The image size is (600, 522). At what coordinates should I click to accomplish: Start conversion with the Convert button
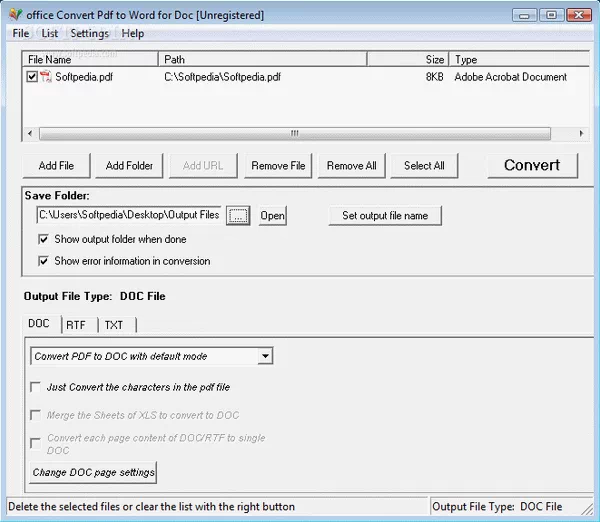tap(532, 165)
